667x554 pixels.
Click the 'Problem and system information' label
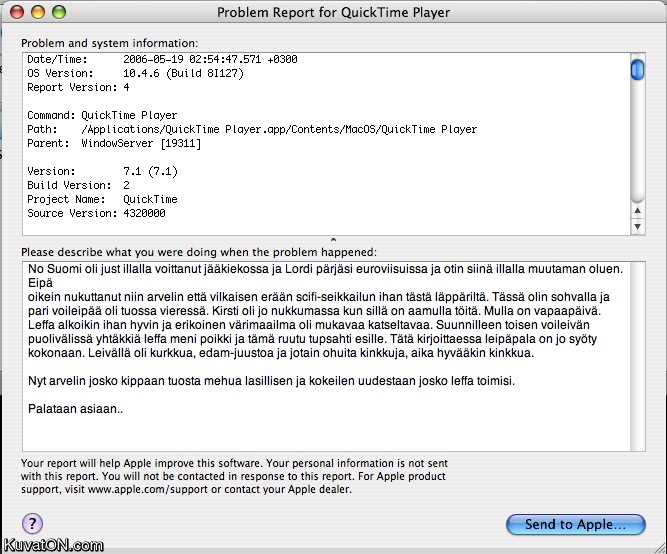click(109, 43)
